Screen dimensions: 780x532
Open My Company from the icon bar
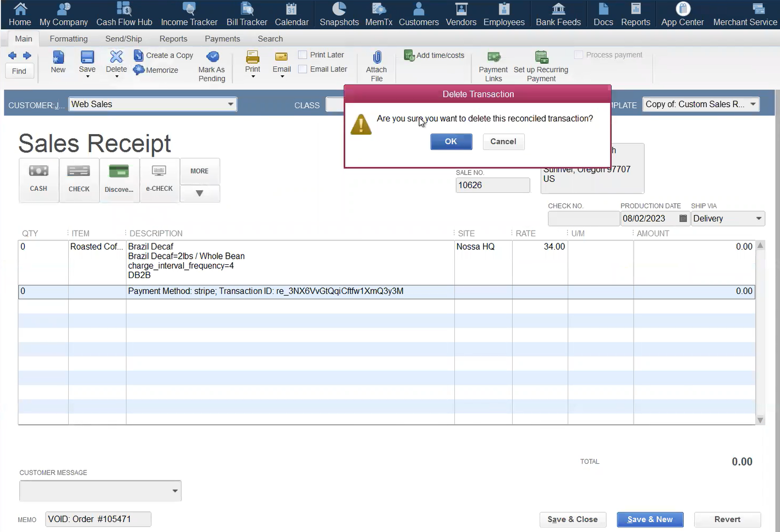point(64,14)
